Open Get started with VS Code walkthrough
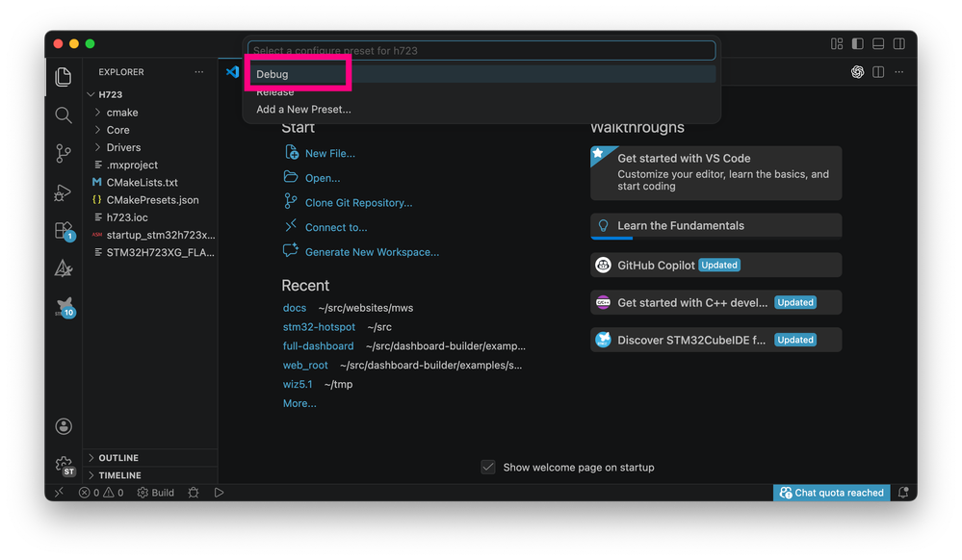This screenshot has height=560, width=962. pyautogui.click(x=716, y=173)
